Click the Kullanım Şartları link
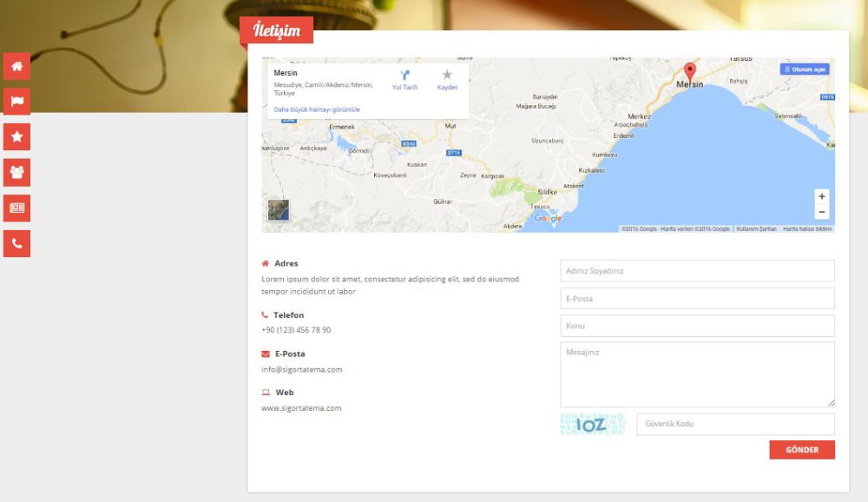The height and width of the screenshot is (502, 868). (x=756, y=228)
